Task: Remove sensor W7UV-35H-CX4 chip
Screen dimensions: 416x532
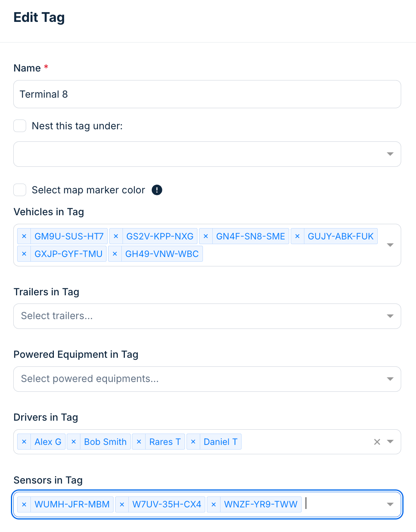Action: (x=122, y=504)
